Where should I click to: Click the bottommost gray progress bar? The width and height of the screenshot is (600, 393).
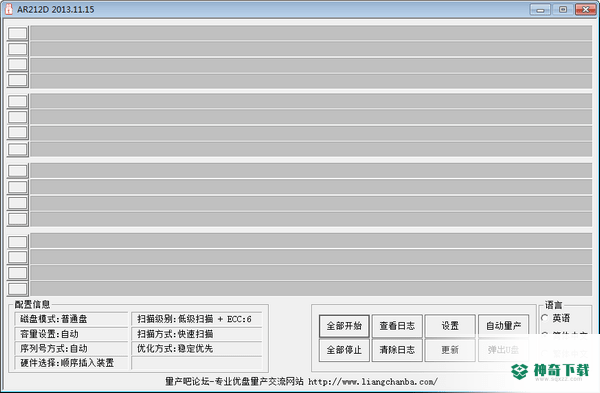pos(311,289)
